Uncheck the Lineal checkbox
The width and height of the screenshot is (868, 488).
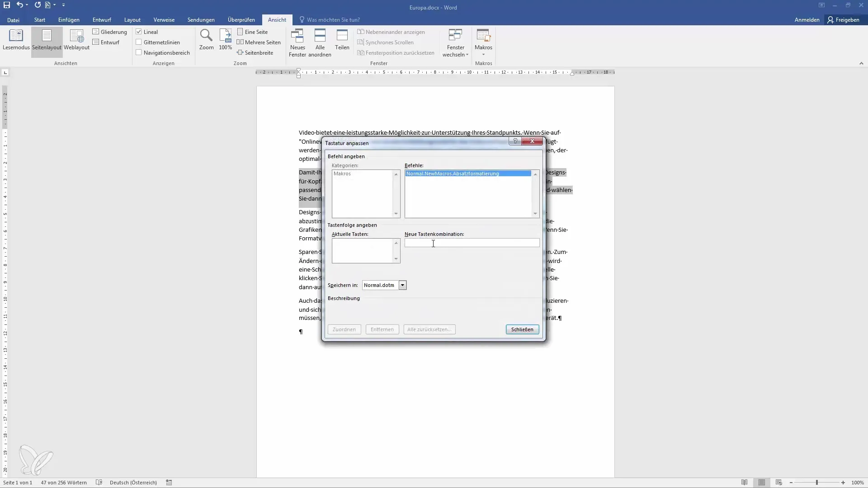coord(139,32)
